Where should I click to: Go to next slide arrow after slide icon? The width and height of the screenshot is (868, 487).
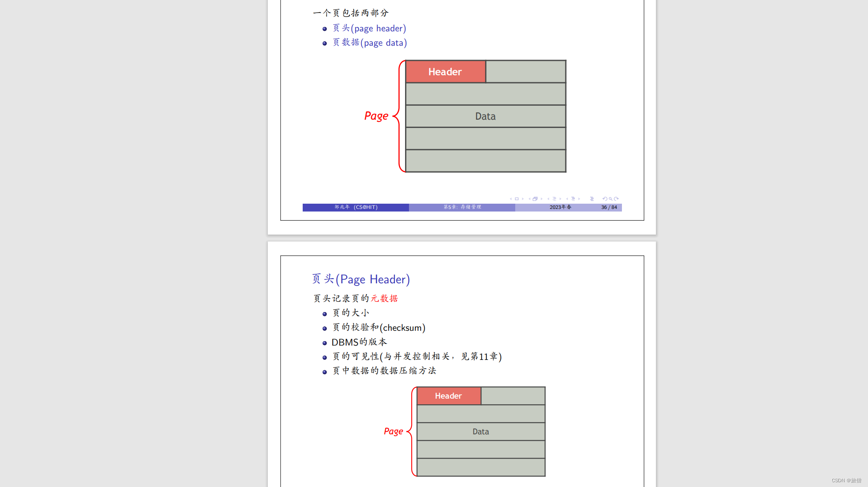coord(523,199)
